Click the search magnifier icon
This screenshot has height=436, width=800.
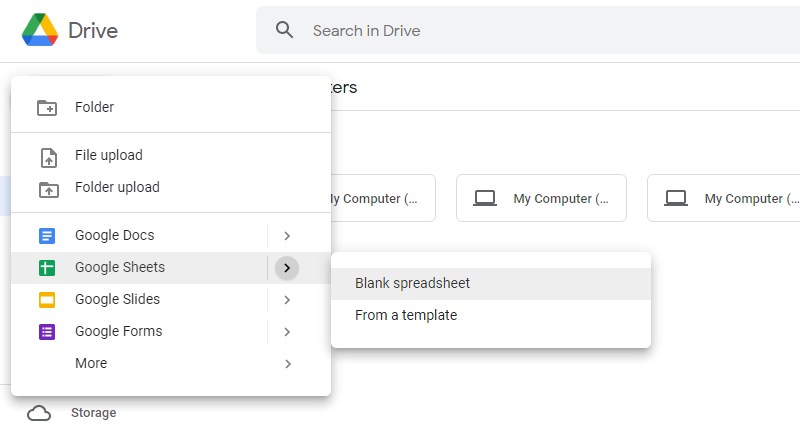pos(285,30)
